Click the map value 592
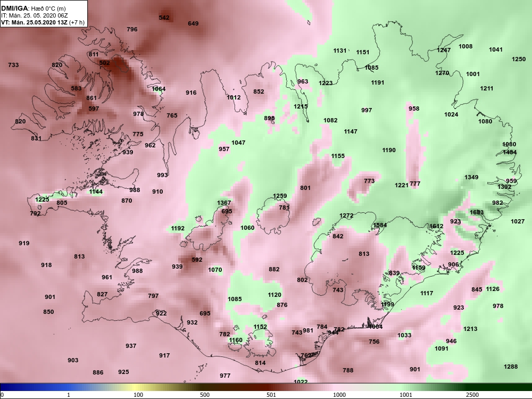Image resolution: width=532 pixels, height=399 pixels. [197, 260]
